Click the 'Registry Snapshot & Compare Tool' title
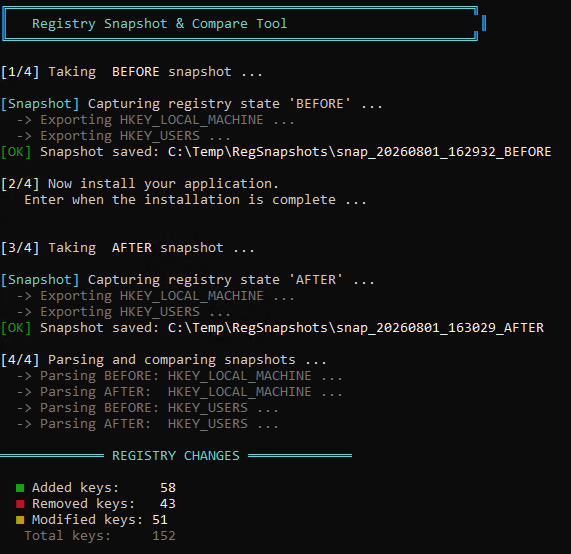The height and width of the screenshot is (554, 571). point(160,24)
